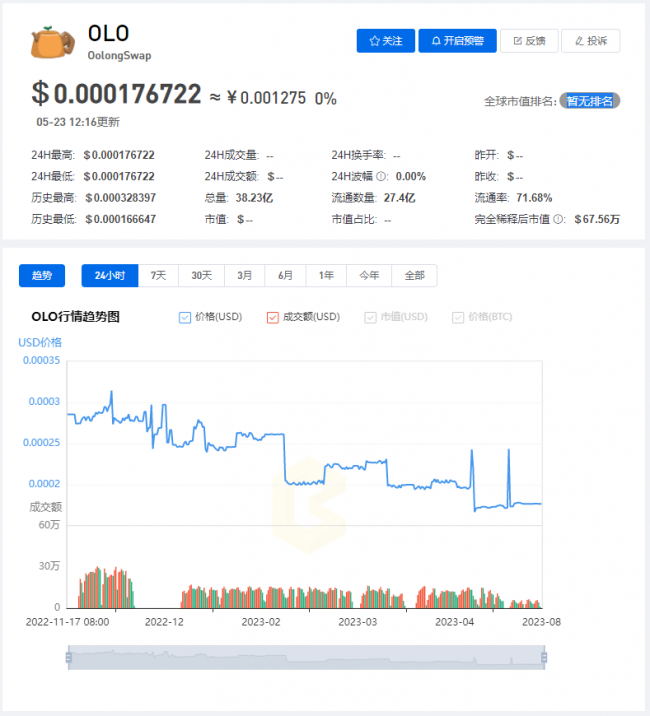Enable price alert via 开启预警
650x716 pixels.
[x=457, y=41]
